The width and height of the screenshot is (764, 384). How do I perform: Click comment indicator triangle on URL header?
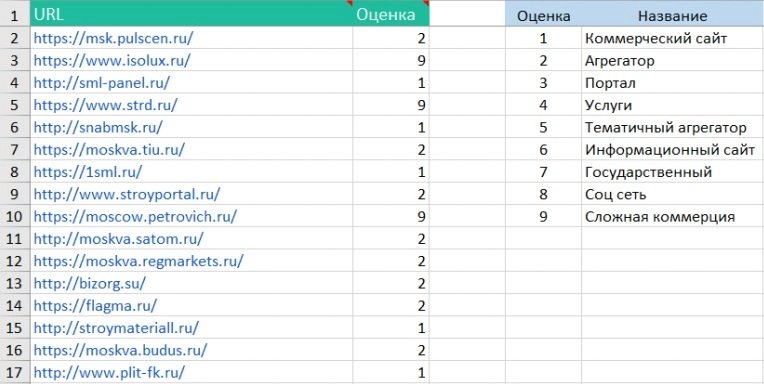(349, 3)
